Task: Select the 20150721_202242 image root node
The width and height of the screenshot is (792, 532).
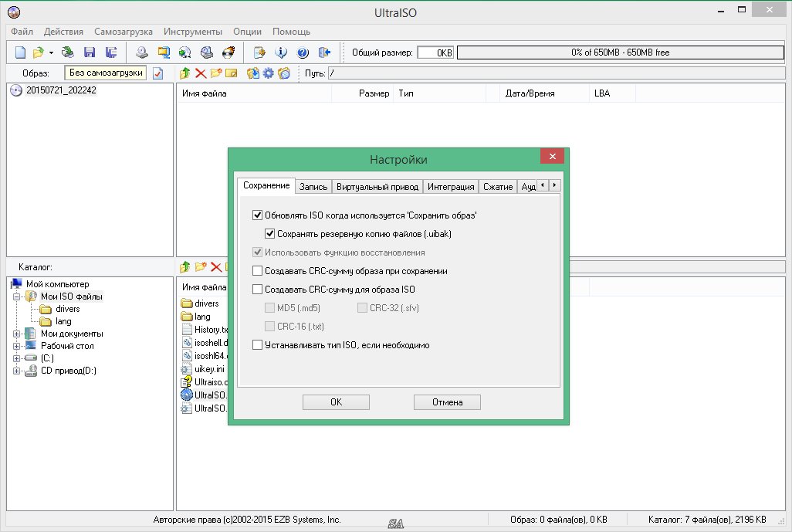Action: 61,90
